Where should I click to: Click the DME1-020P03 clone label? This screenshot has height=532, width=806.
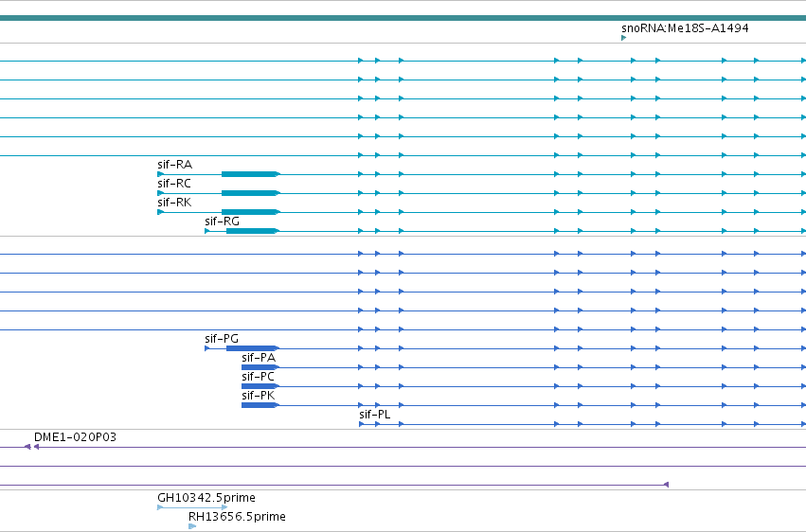coord(75,437)
